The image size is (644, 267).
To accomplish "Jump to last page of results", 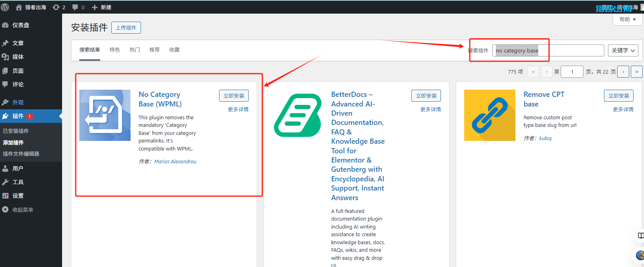I will (636, 72).
